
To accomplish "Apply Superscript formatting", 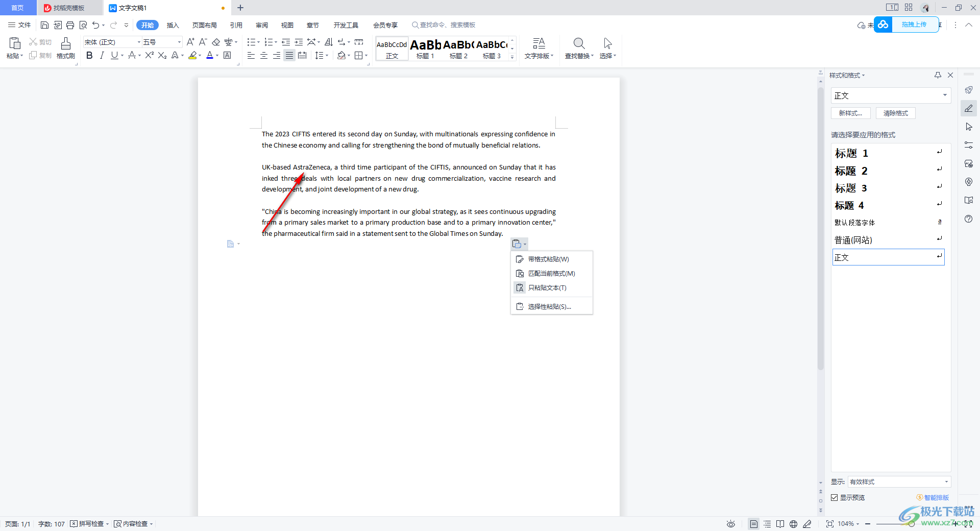I will (x=149, y=55).
